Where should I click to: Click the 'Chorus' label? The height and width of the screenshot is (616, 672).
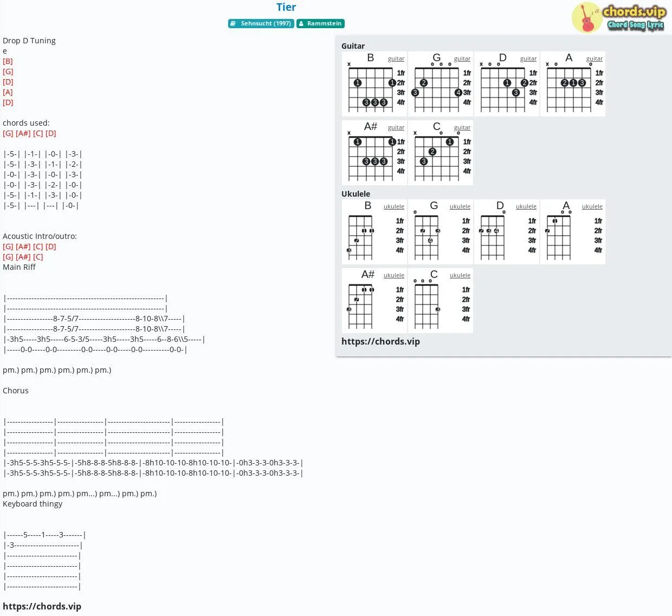(16, 391)
